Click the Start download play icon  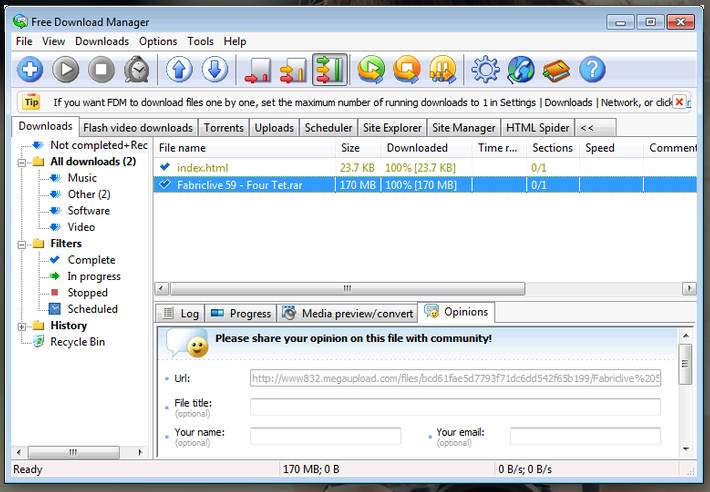66,70
